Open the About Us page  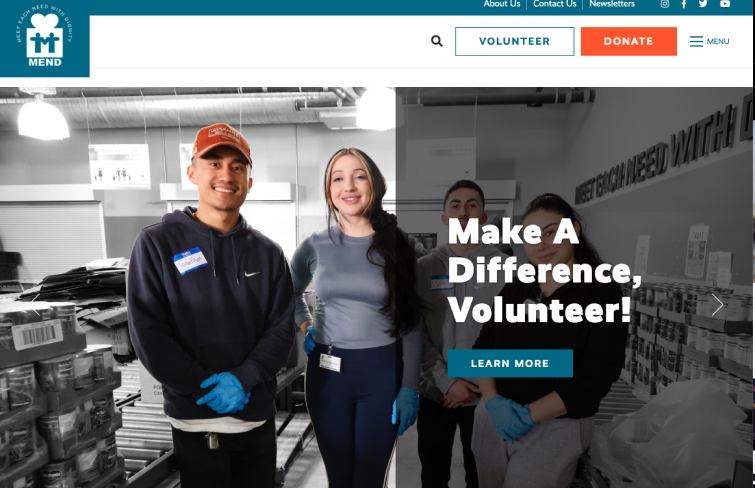pyautogui.click(x=502, y=4)
